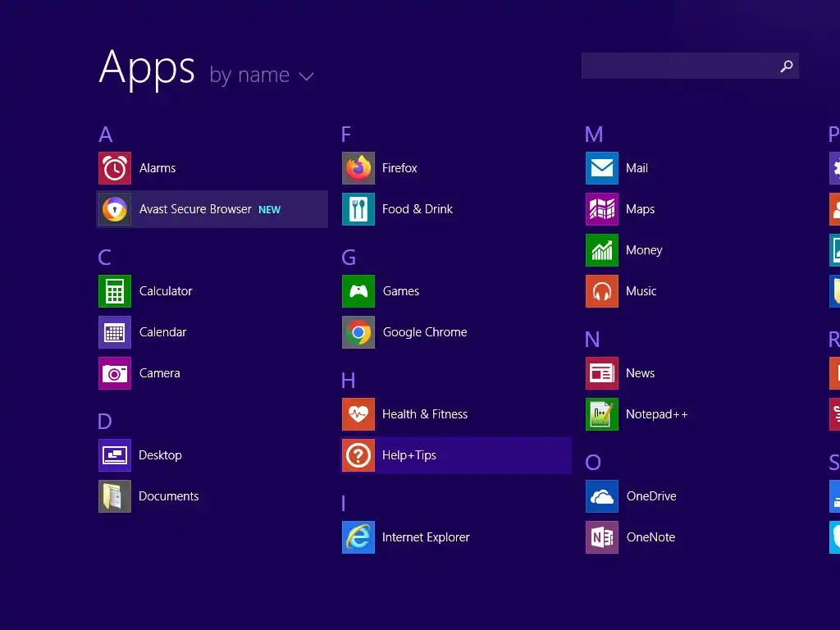Click the 'Firefox' label text
Image resolution: width=840 pixels, height=630 pixels.
point(399,168)
